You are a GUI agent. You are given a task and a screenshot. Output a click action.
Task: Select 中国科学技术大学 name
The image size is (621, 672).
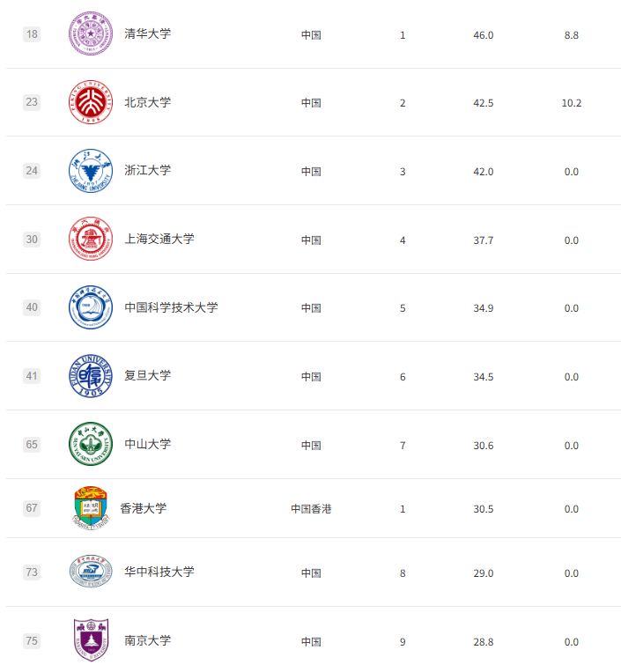pyautogui.click(x=170, y=307)
